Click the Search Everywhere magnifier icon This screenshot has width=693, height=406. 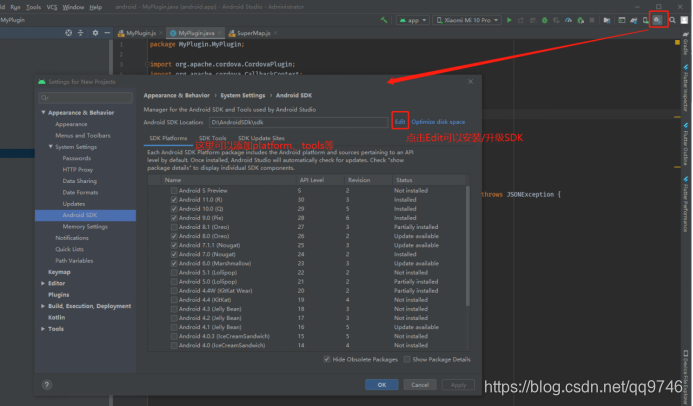coord(672,20)
